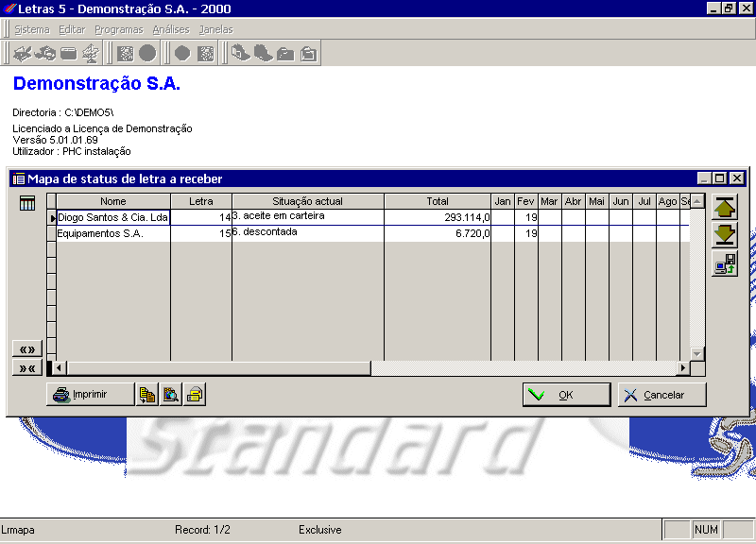
Task: Click the total value 293.114,0
Action: click(x=438, y=217)
